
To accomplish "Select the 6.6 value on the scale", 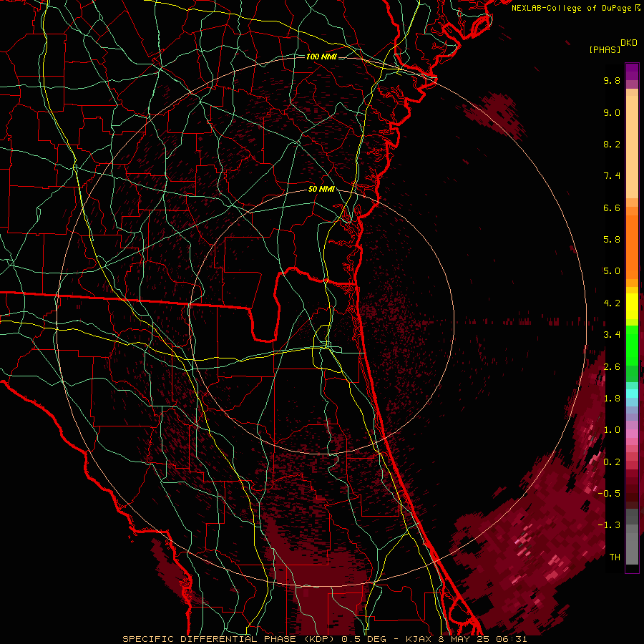I will click(x=612, y=208).
